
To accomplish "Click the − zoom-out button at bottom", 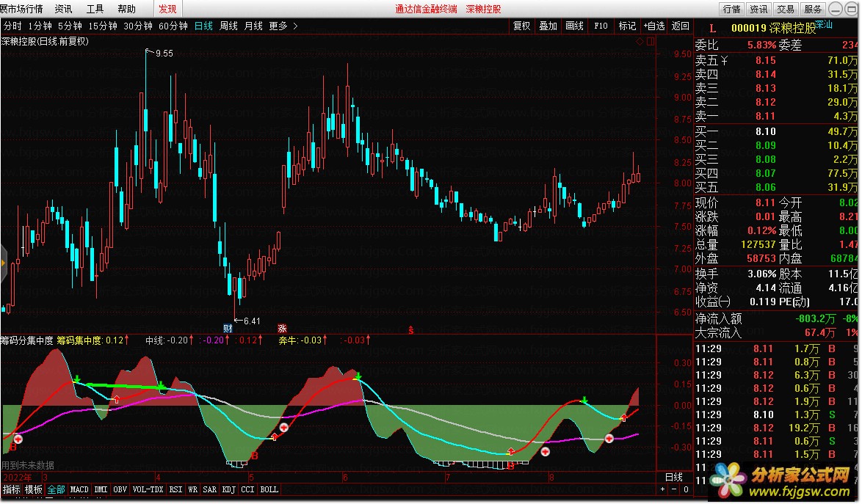I will 675,489.
